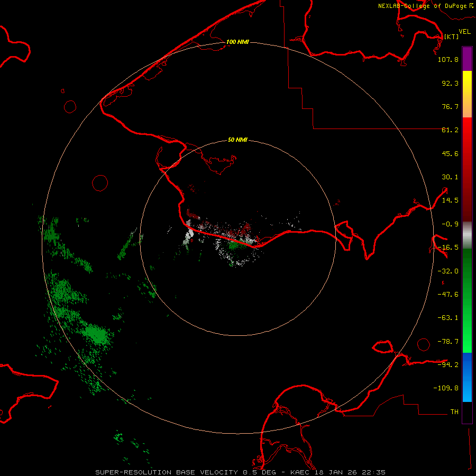The height and width of the screenshot is (476, 476).
Task: Click the purple segment of the color bar
Action: point(467,59)
